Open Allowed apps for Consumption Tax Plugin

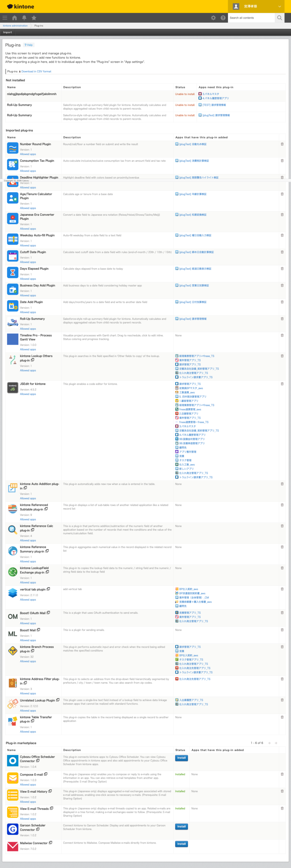point(28,171)
